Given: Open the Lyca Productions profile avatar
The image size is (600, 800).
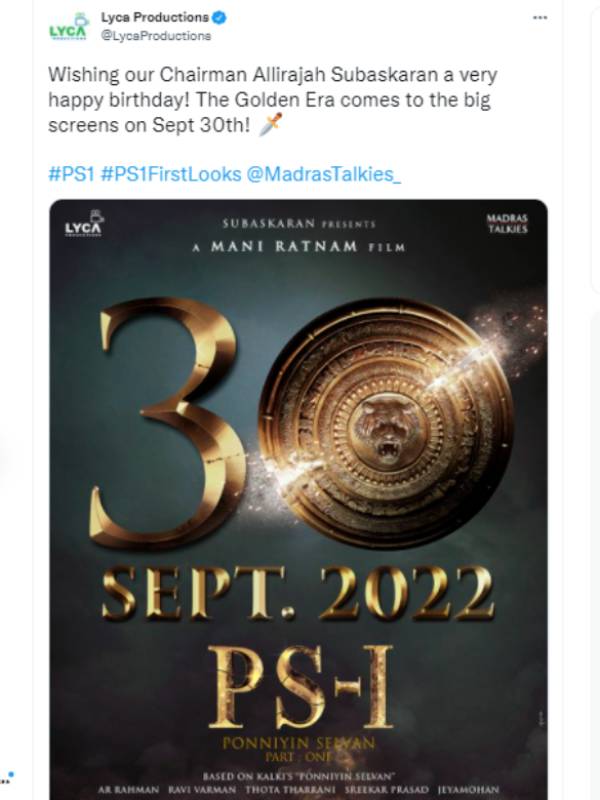Looking at the screenshot, I should click(68, 27).
